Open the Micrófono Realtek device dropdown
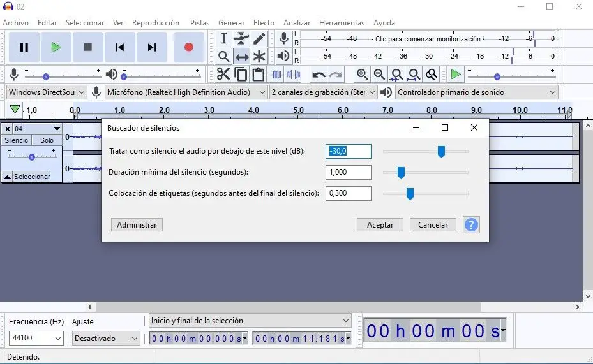This screenshot has width=593, height=364. click(186, 92)
